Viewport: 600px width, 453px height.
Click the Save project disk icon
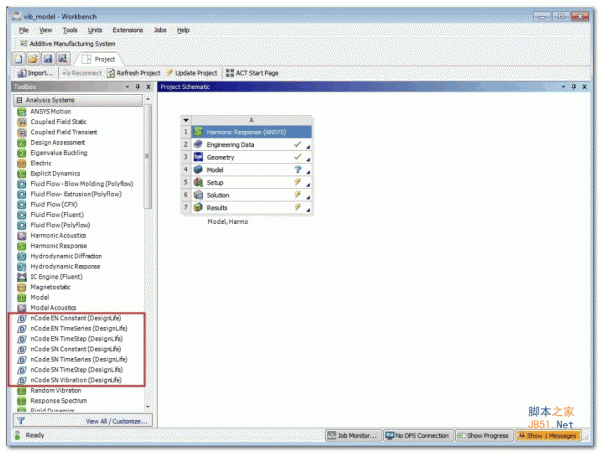(46, 59)
